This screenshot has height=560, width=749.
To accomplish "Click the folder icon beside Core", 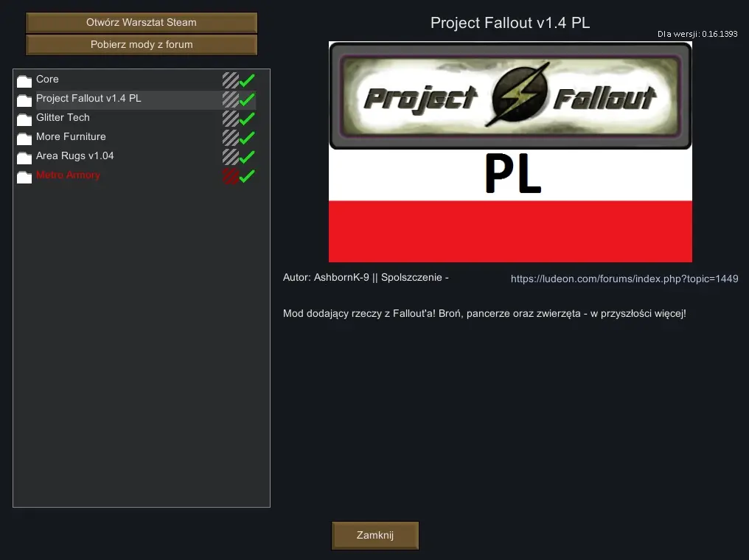I will (x=24, y=81).
